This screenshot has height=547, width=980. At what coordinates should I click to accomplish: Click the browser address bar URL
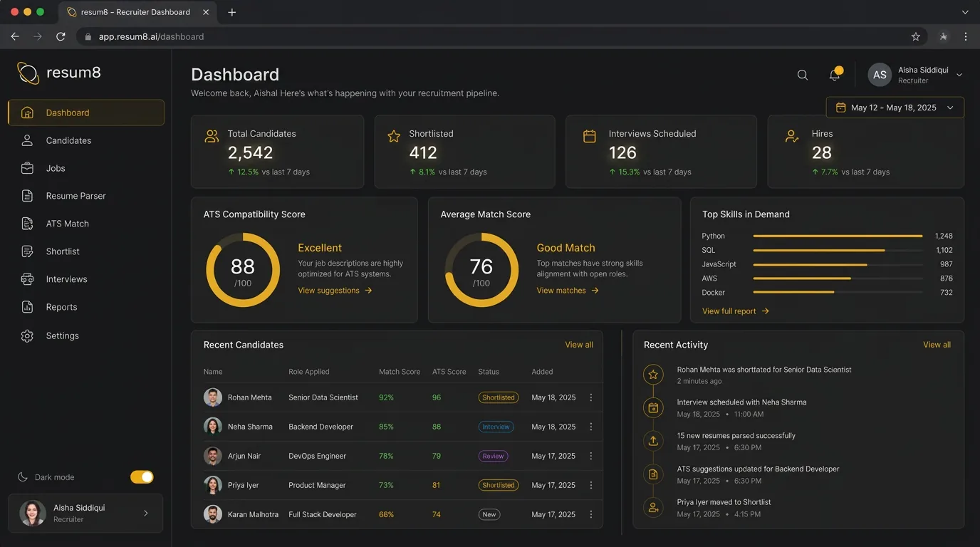coord(151,36)
